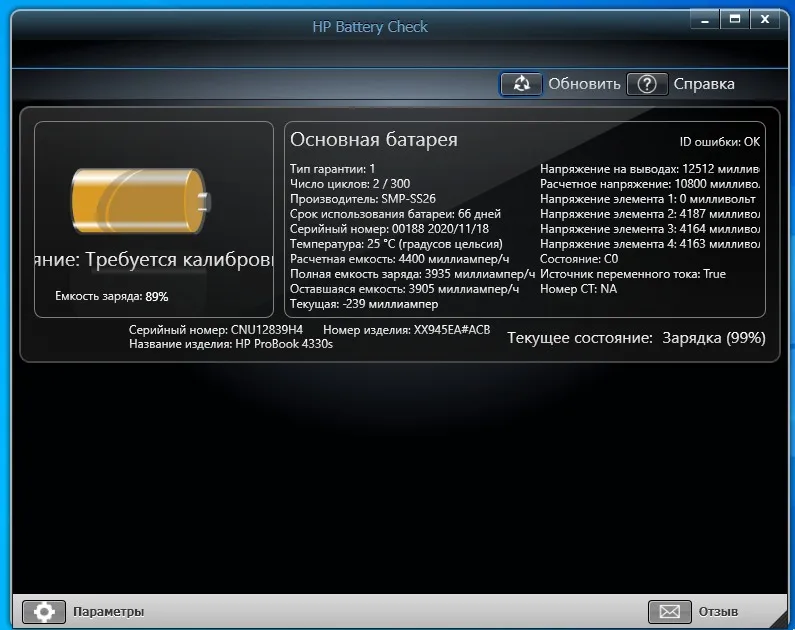
Task: Click Напряжение элемента 2: 4187 row
Action: (x=650, y=214)
